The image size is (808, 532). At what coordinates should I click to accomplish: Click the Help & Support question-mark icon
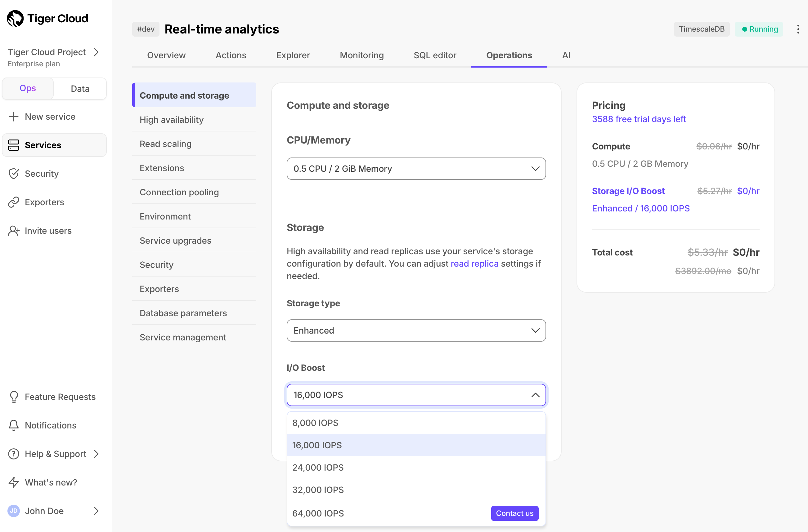(14, 454)
